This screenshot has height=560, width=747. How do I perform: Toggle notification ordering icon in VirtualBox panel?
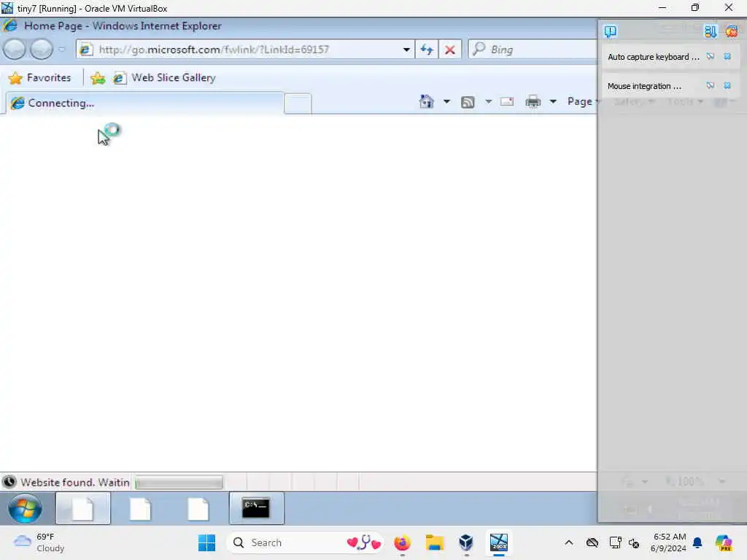tap(711, 32)
